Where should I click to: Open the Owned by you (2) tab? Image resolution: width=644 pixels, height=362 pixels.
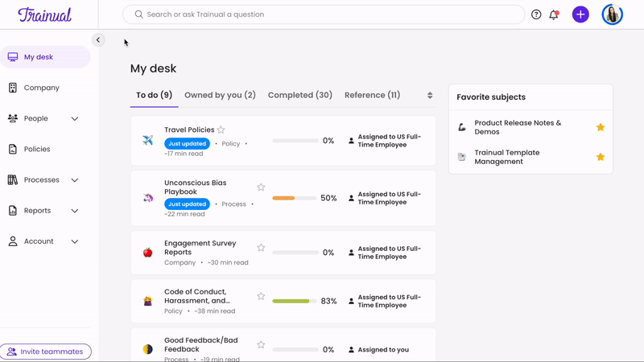pos(220,95)
